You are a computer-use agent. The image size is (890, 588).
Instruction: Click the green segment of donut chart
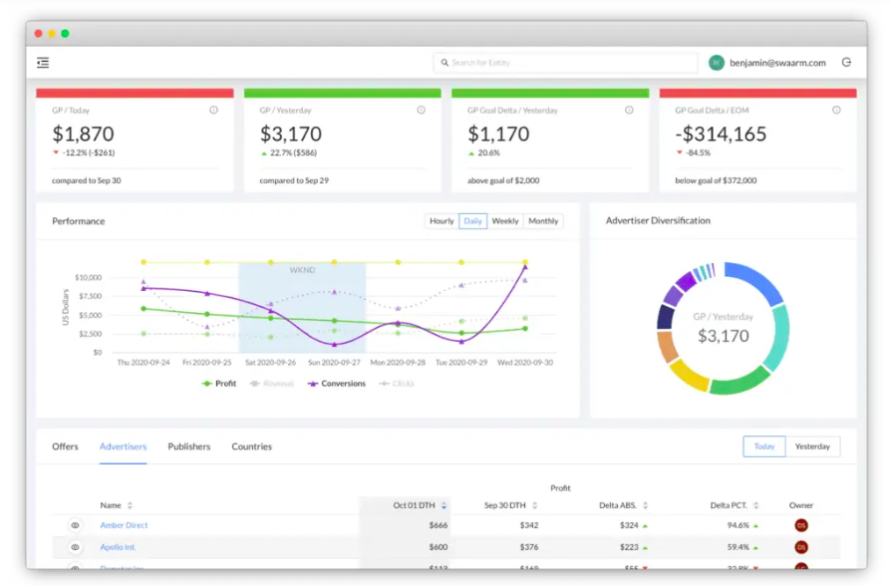[x=739, y=382]
